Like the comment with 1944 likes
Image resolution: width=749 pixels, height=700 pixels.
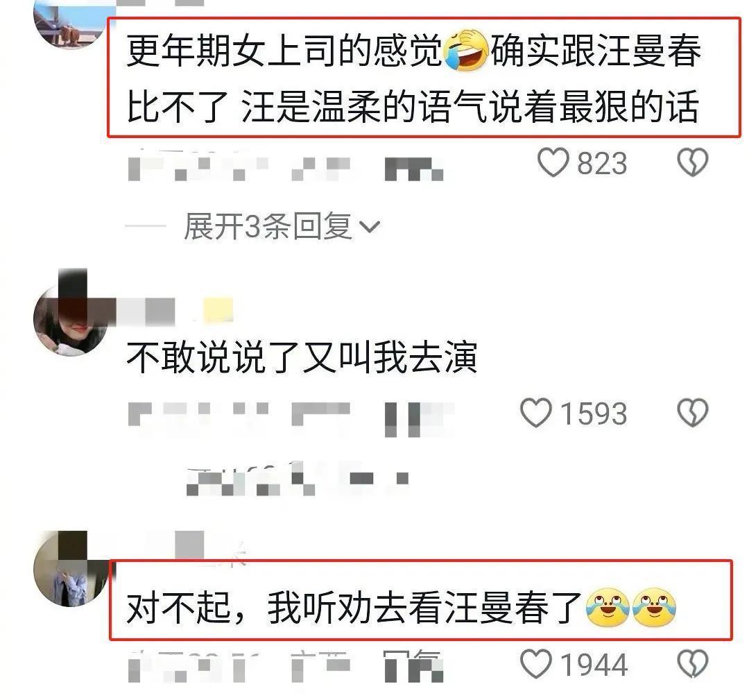click(536, 664)
